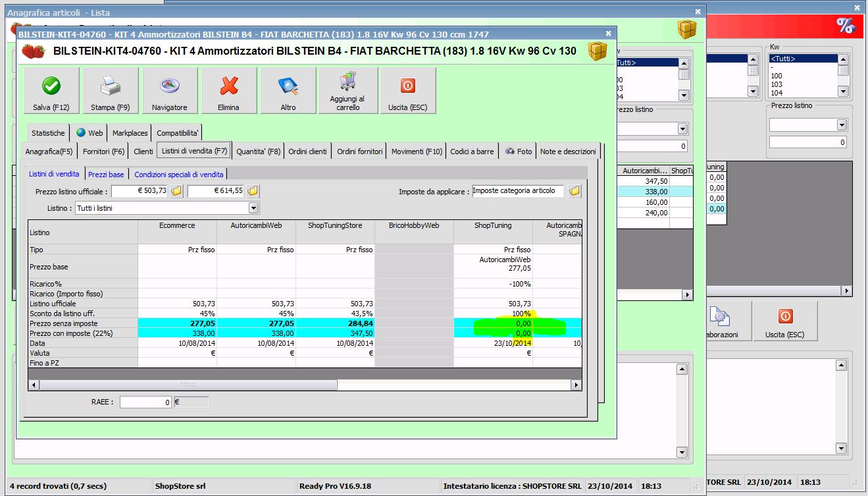Open the folder icon beside Imposte categoria articolo
The image size is (868, 496).
pos(574,191)
